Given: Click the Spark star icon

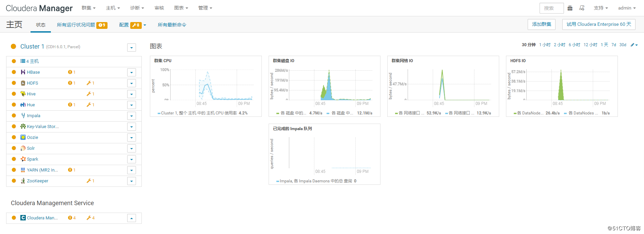Looking at the screenshot, I should click(x=23, y=159).
